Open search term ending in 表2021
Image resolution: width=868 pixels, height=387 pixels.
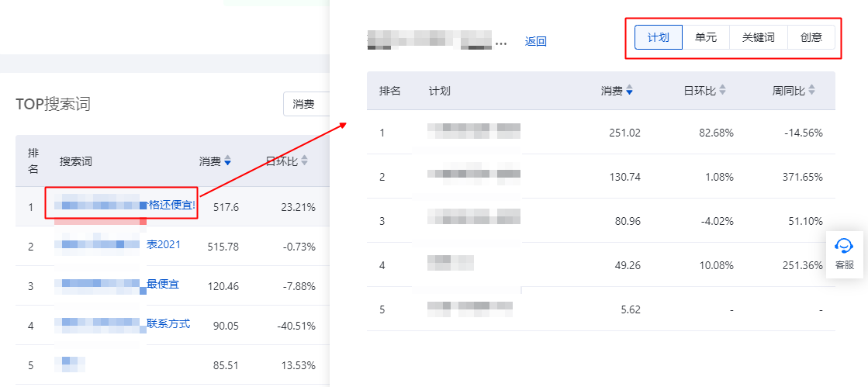click(x=164, y=245)
